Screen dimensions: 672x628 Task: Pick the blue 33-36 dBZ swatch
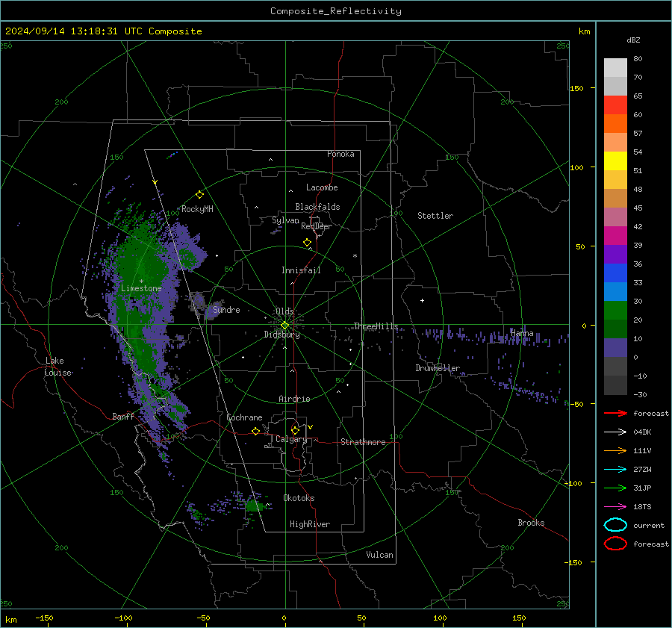pyautogui.click(x=615, y=273)
